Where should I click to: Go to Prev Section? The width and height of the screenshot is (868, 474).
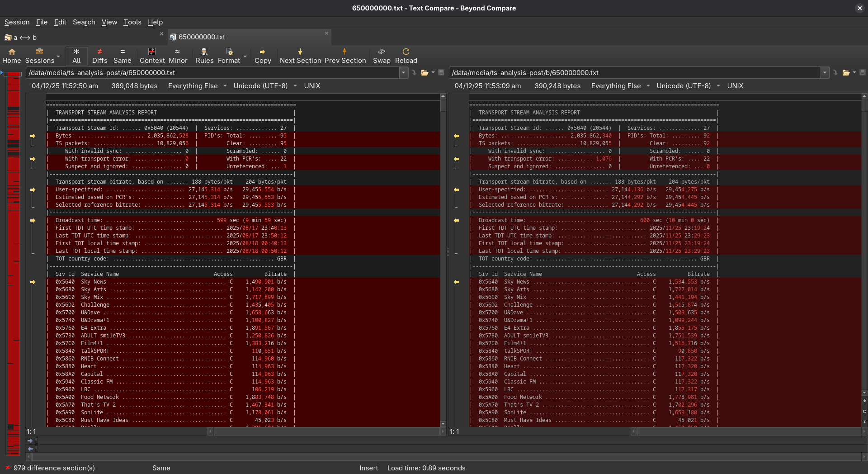click(345, 56)
